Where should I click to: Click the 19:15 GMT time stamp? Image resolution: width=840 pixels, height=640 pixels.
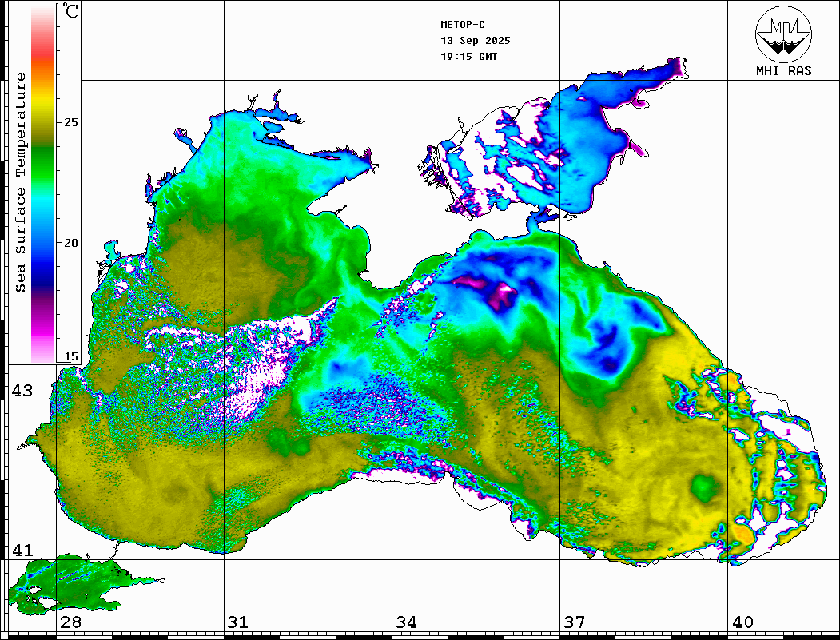(x=469, y=57)
